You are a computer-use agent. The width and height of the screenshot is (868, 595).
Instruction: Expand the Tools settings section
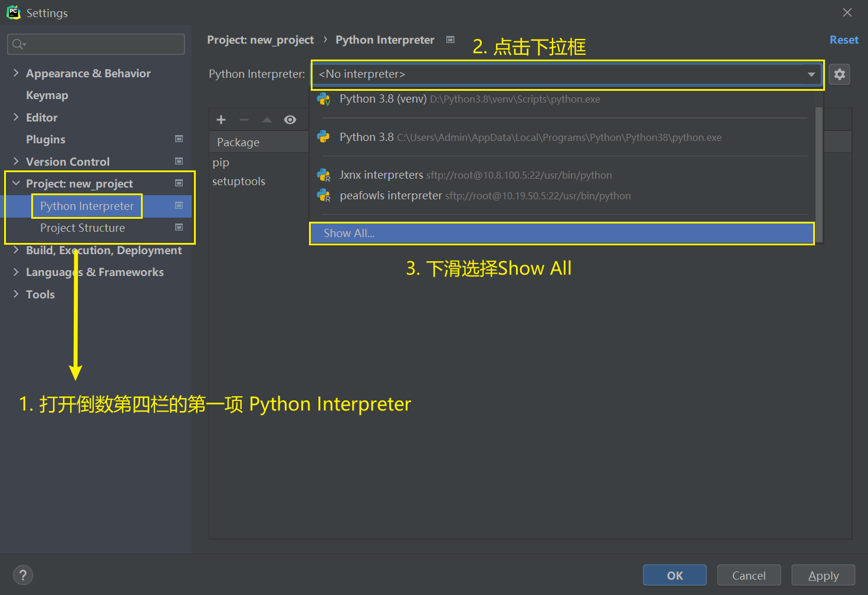pos(16,294)
